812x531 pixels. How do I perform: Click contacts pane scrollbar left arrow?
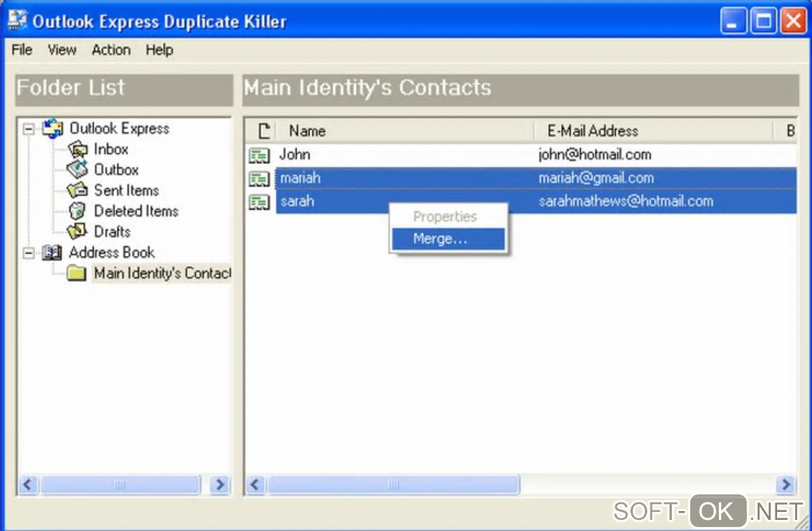(x=255, y=485)
